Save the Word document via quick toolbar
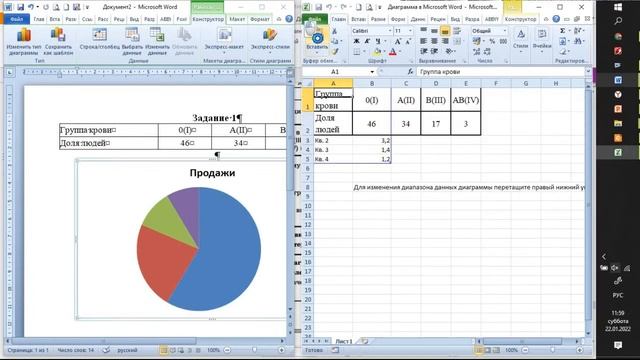 click(x=20, y=7)
